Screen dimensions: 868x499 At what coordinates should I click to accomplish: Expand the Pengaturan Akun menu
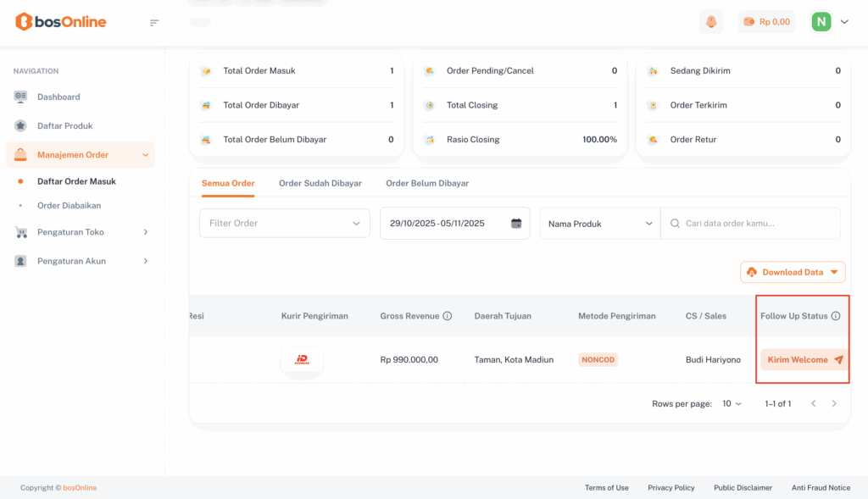pos(81,261)
